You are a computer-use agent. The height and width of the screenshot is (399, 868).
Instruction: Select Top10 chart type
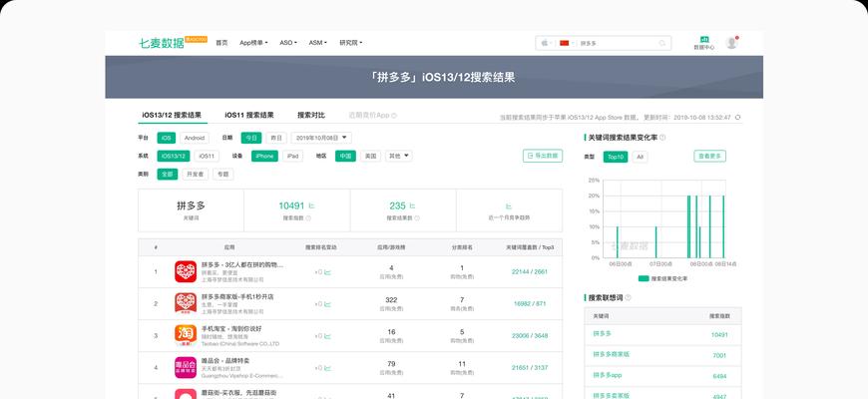pyautogui.click(x=616, y=157)
